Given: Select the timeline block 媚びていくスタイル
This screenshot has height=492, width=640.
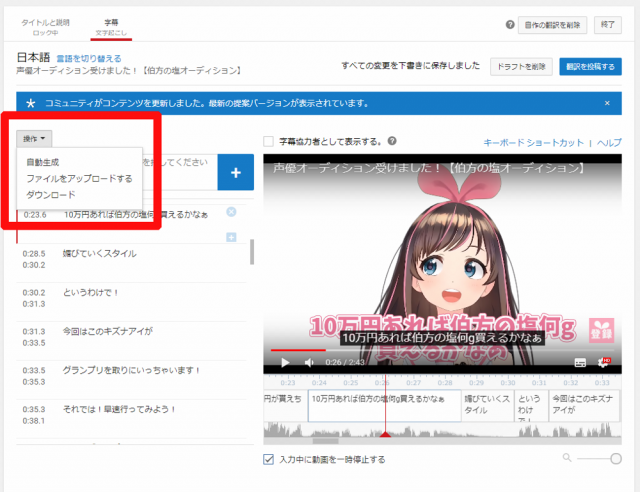Looking at the screenshot, I should pyautogui.click(x=487, y=406).
